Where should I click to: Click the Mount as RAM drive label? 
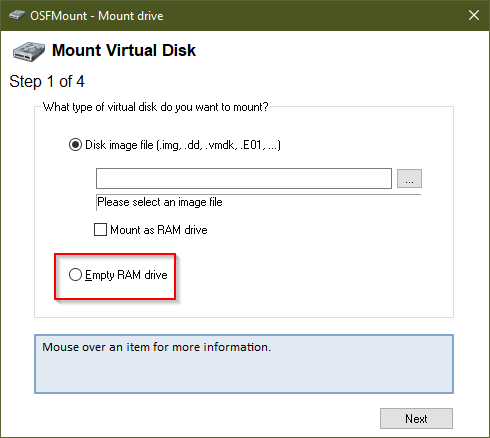(x=159, y=230)
